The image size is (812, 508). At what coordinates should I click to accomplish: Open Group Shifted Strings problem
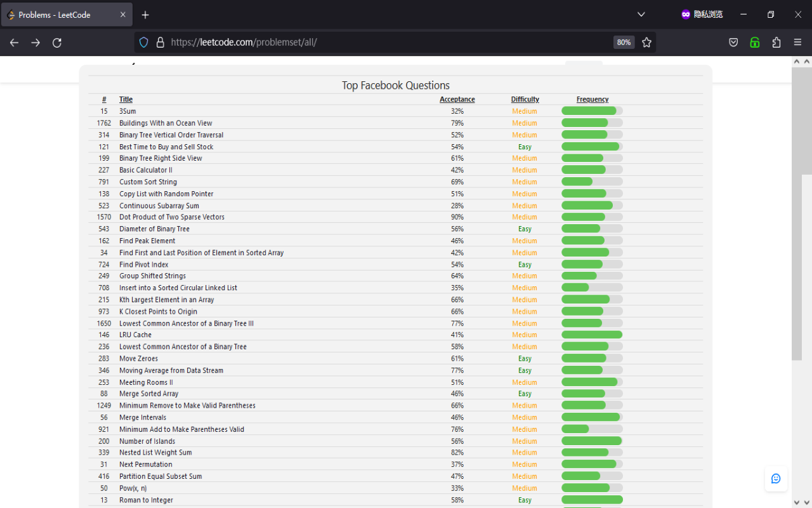[152, 276]
